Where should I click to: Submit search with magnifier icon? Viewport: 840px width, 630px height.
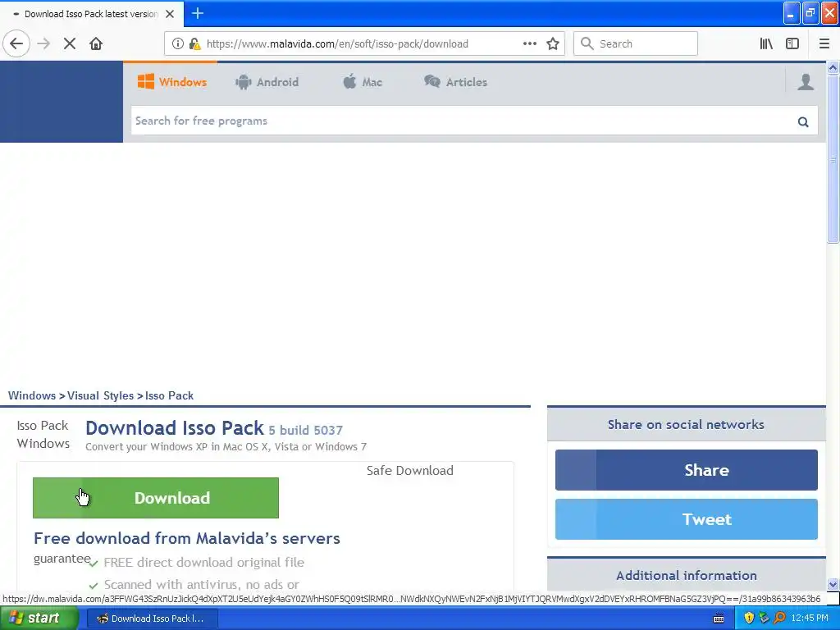(803, 121)
